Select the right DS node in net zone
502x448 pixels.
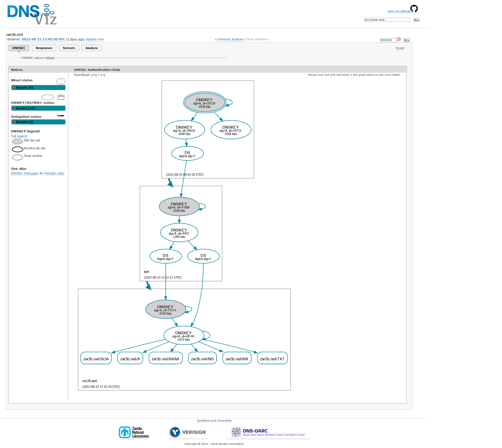point(204,257)
